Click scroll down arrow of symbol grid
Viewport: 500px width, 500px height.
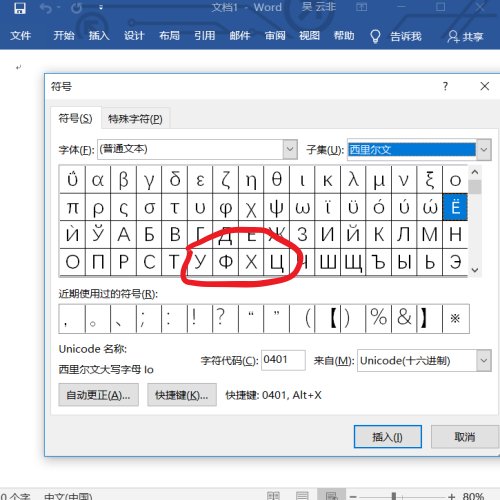(x=475, y=270)
